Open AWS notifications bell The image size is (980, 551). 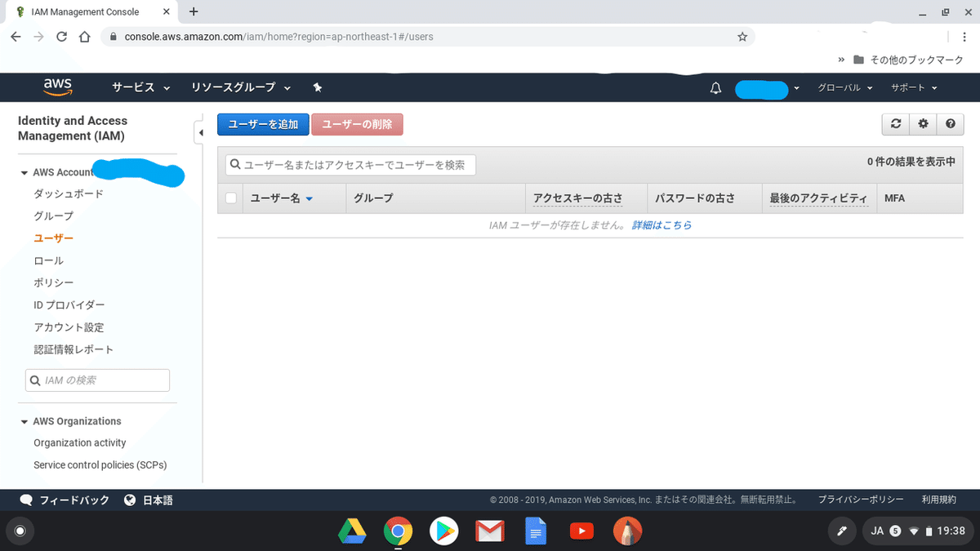coord(715,87)
